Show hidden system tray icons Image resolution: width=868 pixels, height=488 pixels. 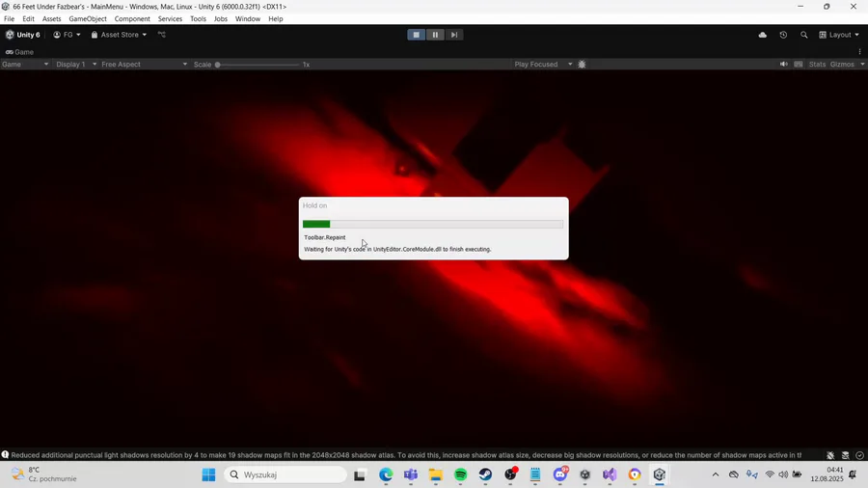pos(716,474)
